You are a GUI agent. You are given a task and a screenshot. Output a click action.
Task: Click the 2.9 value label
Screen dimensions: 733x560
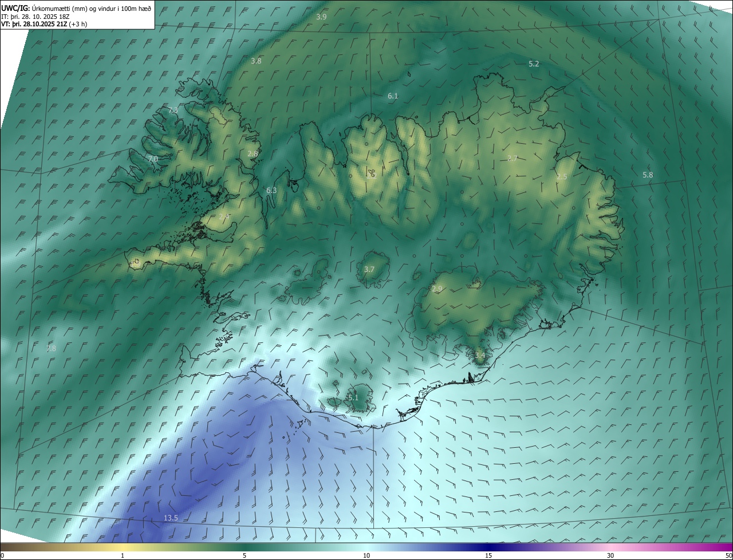pos(437,289)
